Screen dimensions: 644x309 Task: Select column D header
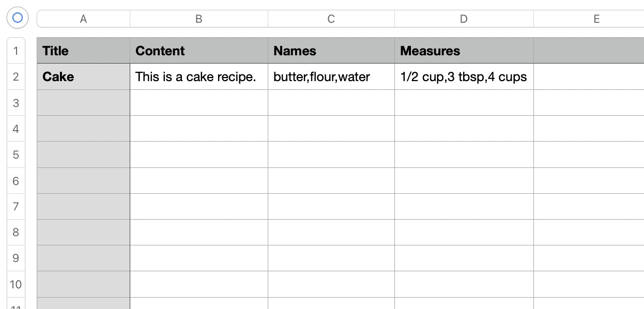(464, 19)
